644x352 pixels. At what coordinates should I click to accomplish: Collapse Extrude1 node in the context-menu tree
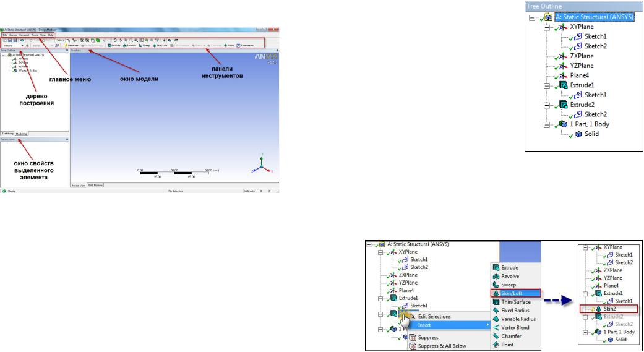(x=380, y=299)
